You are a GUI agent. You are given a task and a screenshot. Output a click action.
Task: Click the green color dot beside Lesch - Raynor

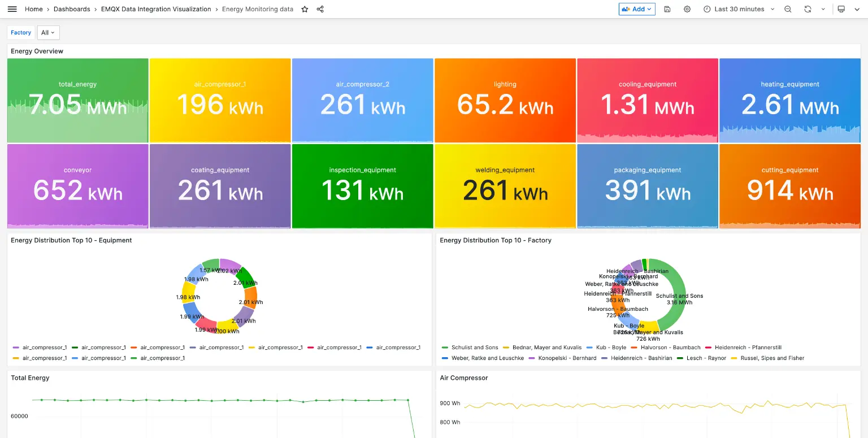click(680, 358)
